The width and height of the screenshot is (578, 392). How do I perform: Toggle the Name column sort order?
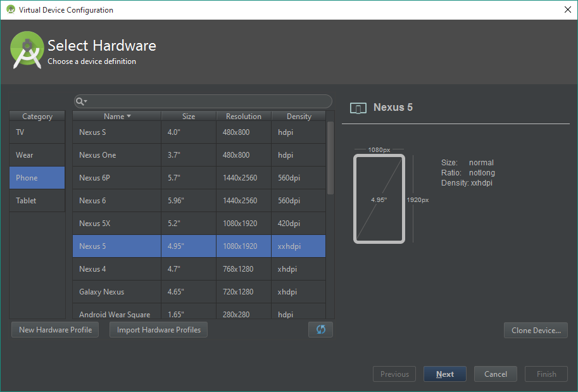pyautogui.click(x=116, y=116)
